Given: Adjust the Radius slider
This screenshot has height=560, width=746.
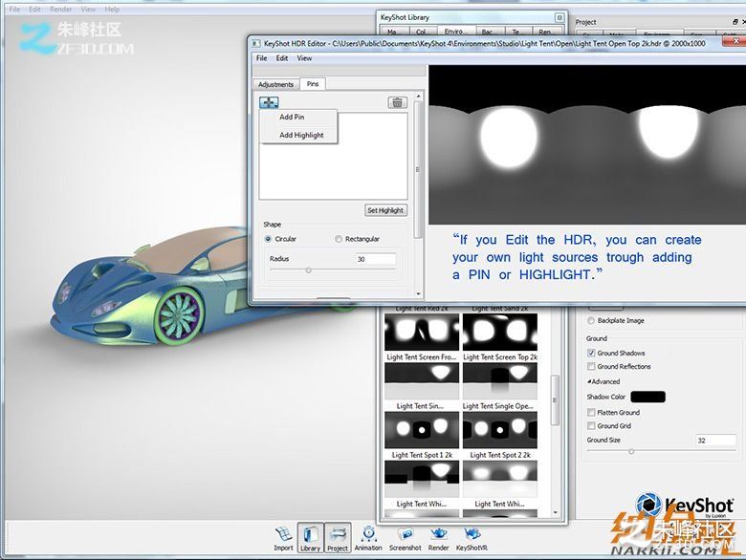Looking at the screenshot, I should [308, 270].
